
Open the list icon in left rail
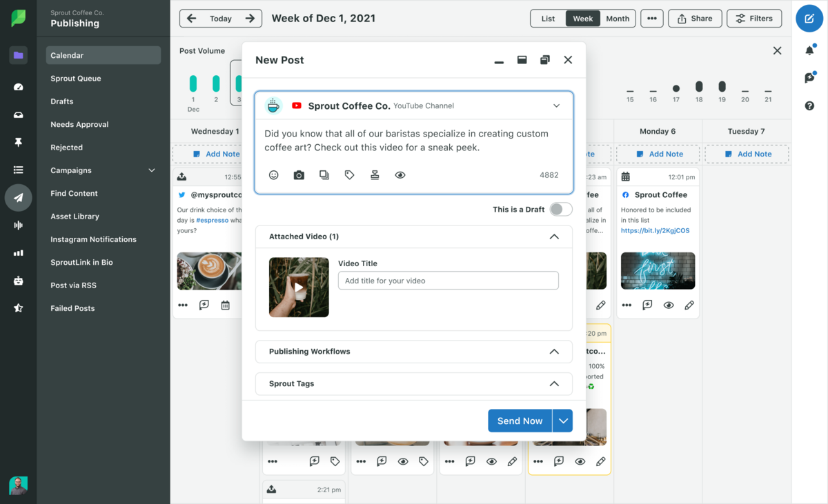click(x=19, y=170)
